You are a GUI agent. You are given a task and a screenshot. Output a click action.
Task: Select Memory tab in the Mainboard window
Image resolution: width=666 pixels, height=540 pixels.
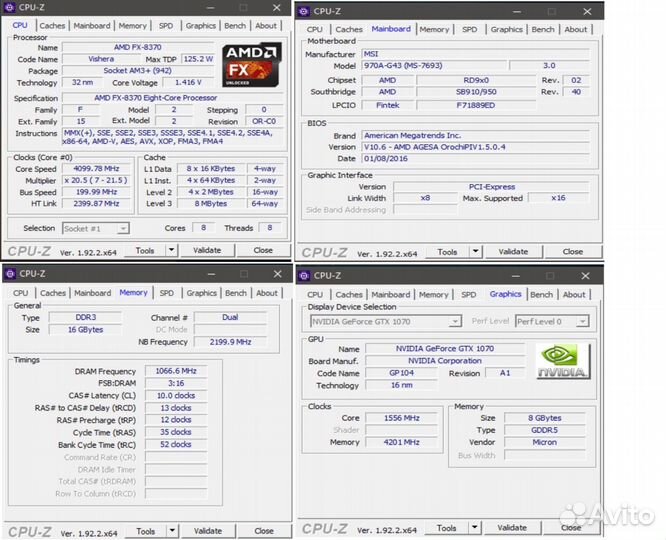click(x=434, y=29)
